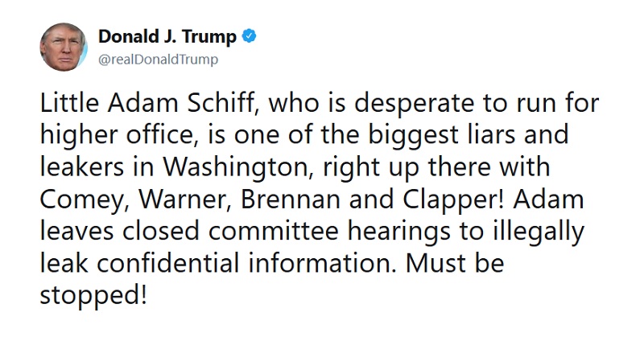Open the profile avatar picture
The image size is (644, 337).
pos(64,47)
